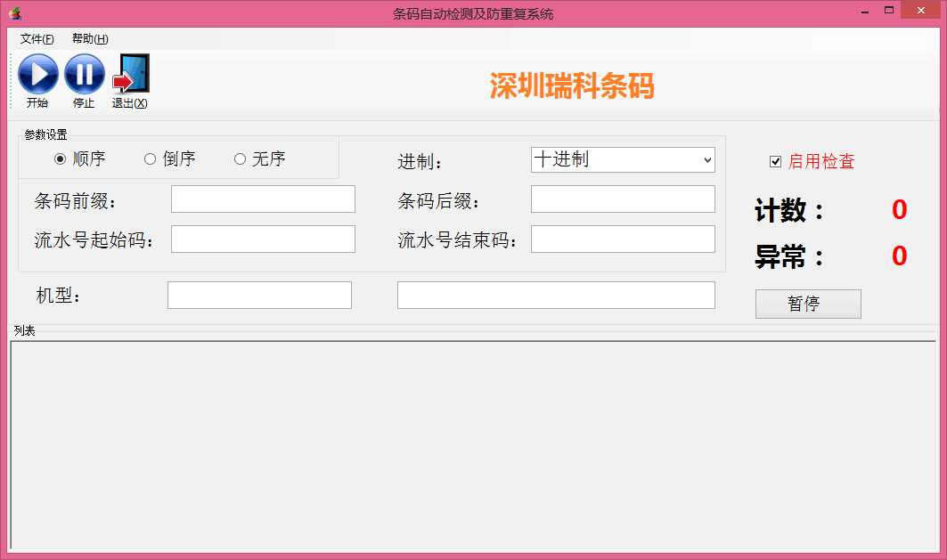Open the 帮助(H) menu
Image resolution: width=947 pixels, height=560 pixels.
pos(90,39)
